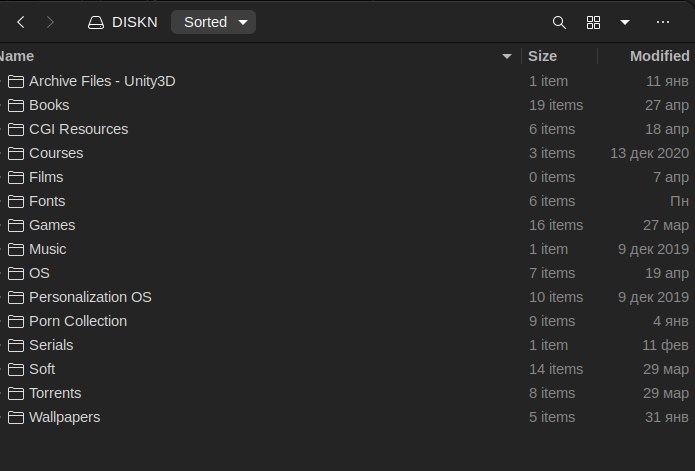Select the OS folder icon

[x=16, y=273]
